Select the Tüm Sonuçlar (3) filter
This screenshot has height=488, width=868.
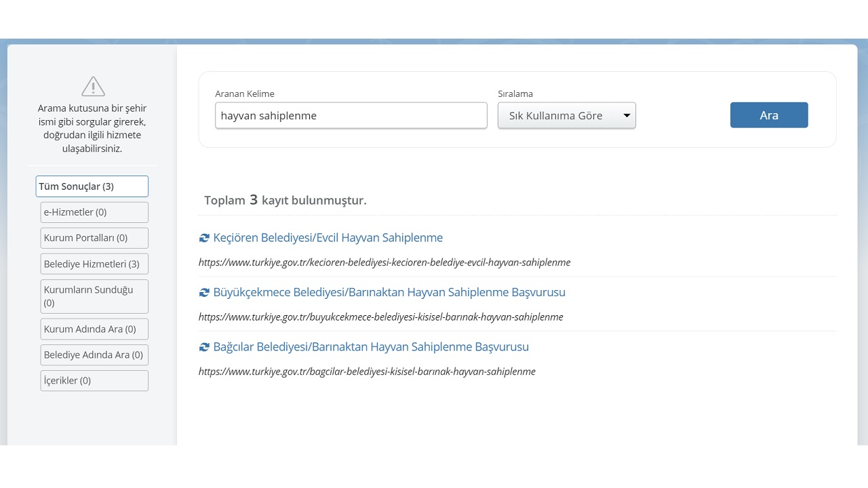92,186
